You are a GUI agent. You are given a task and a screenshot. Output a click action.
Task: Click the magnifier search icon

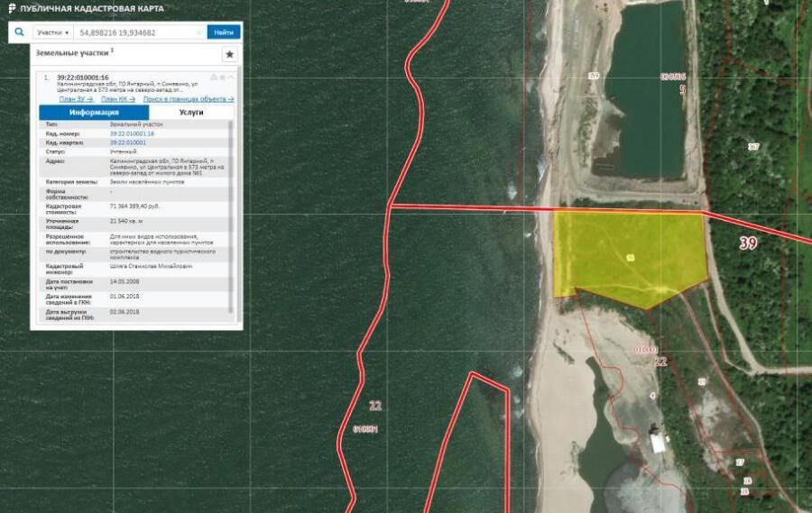point(19,32)
